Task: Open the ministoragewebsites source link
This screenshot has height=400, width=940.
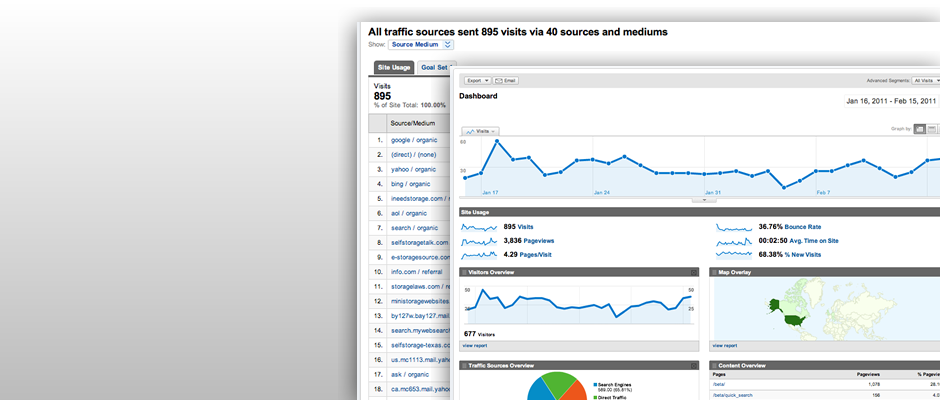Action: pyautogui.click(x=420, y=301)
